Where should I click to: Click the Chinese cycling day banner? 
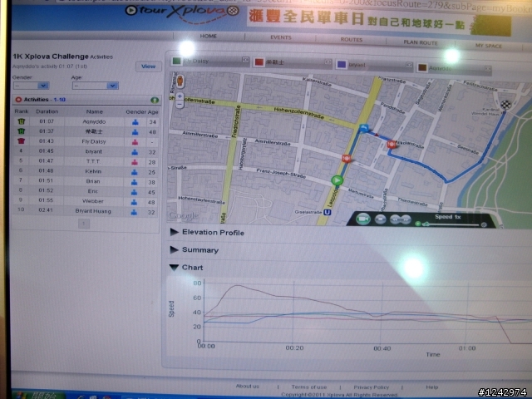point(379,22)
